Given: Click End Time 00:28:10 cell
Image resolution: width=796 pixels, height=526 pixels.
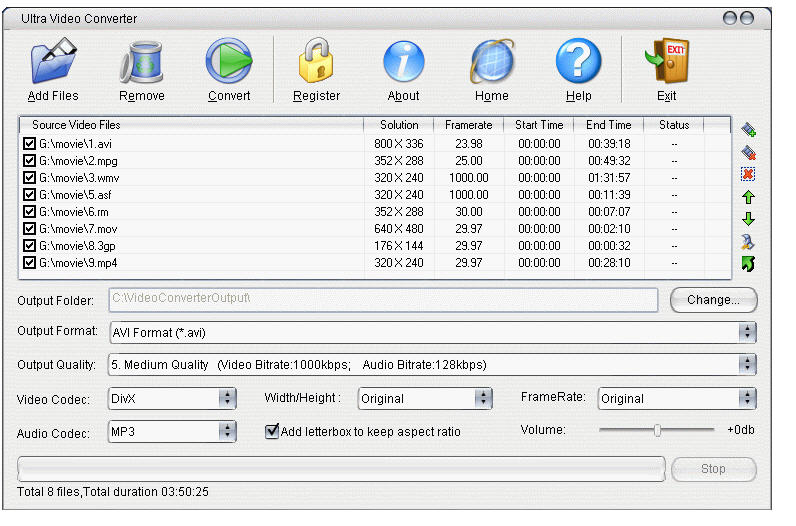Looking at the screenshot, I should (609, 262).
